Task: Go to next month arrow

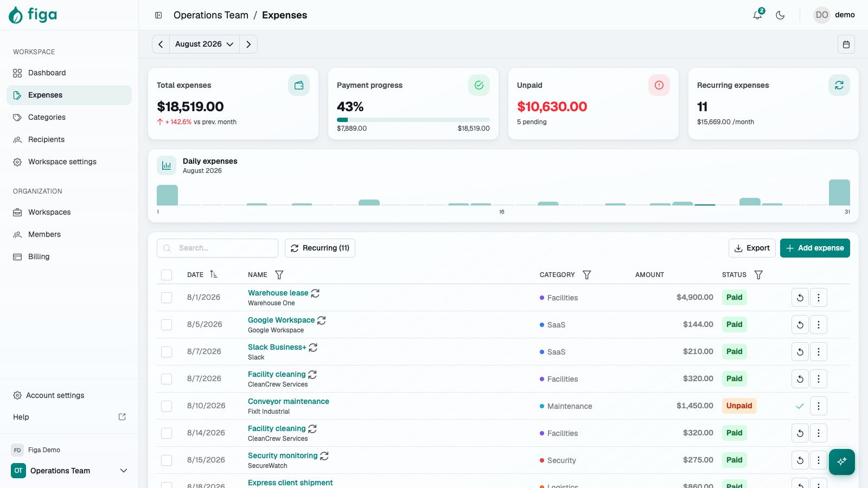Action: click(x=248, y=44)
